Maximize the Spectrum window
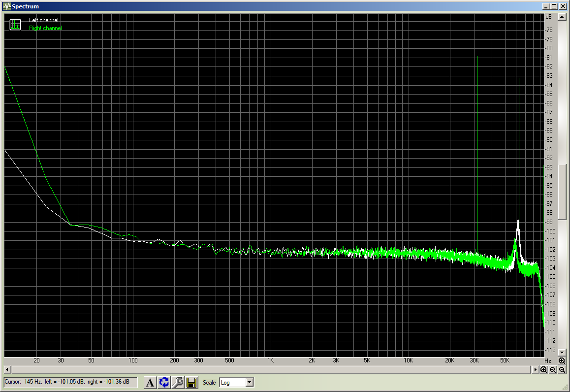570x392 pixels. coord(554,6)
